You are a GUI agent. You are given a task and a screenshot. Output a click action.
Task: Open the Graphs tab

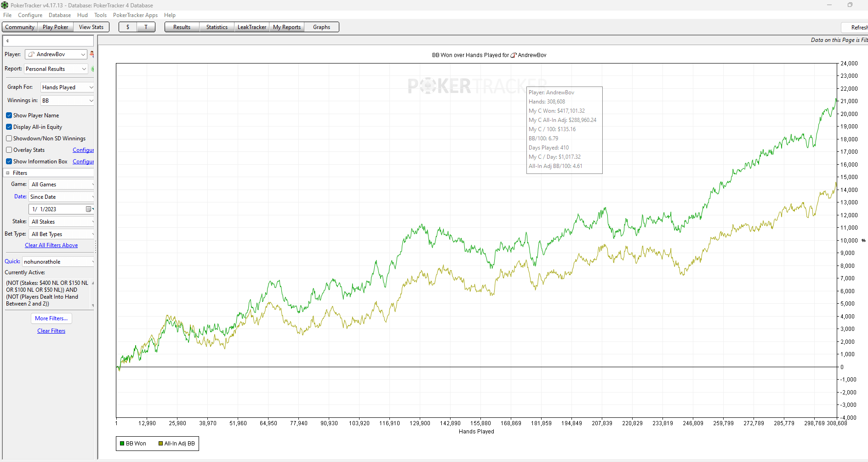pyautogui.click(x=322, y=27)
